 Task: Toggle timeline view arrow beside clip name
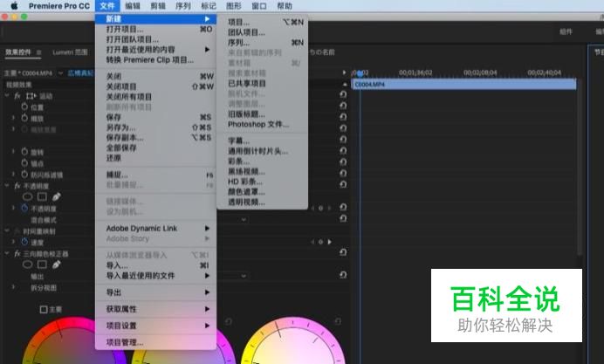(x=345, y=72)
